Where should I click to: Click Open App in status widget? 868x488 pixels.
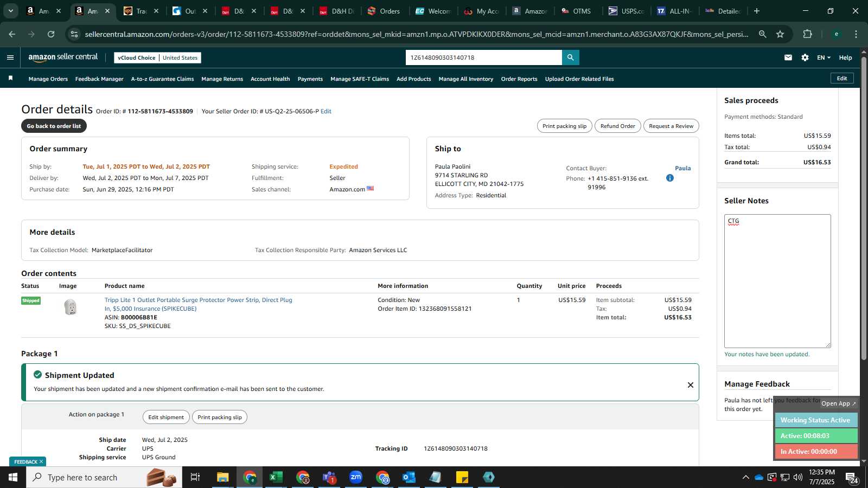click(838, 403)
